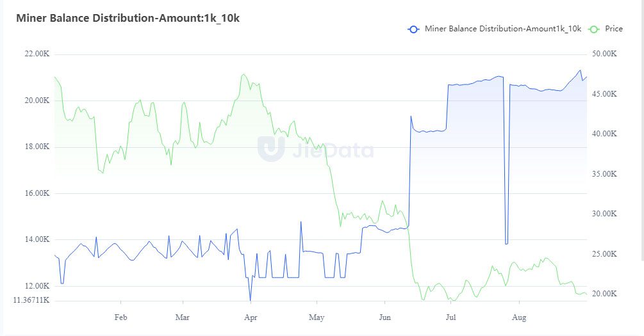Click the chart title Miner Balance Distribution-Amount:1k_10k
The width and height of the screenshot is (644, 336).
pyautogui.click(x=128, y=18)
